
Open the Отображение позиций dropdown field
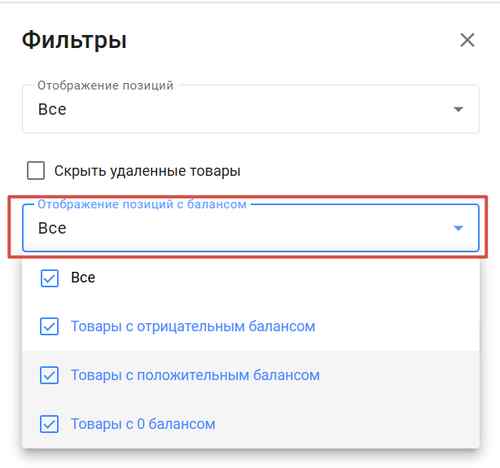pyautogui.click(x=251, y=109)
